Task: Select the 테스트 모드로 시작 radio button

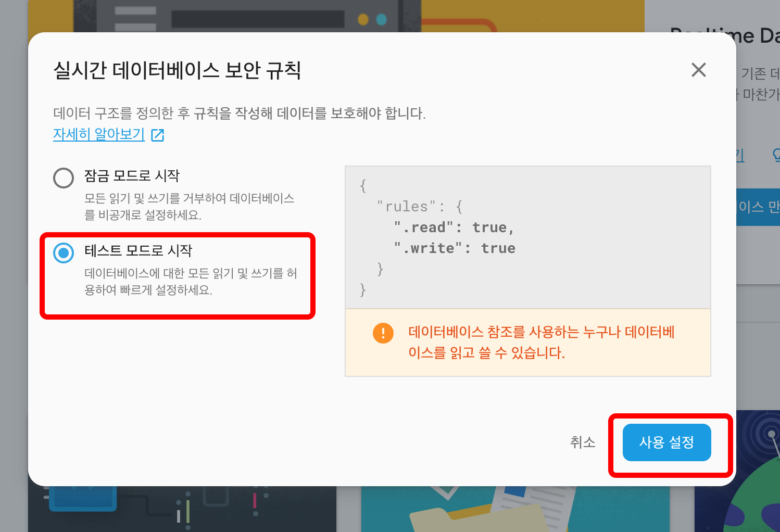Action: [64, 253]
